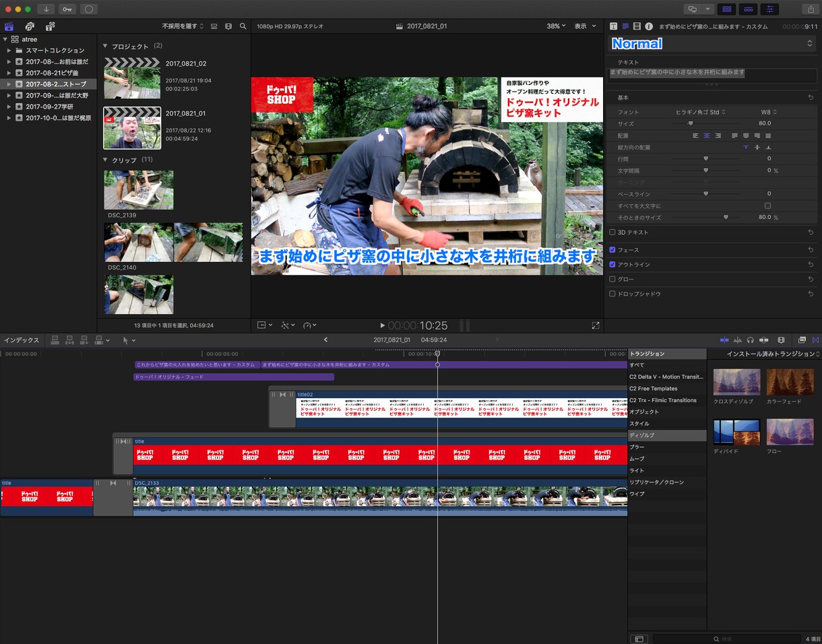Open the browser search magnifier
This screenshot has height=644, width=822.
[x=243, y=26]
